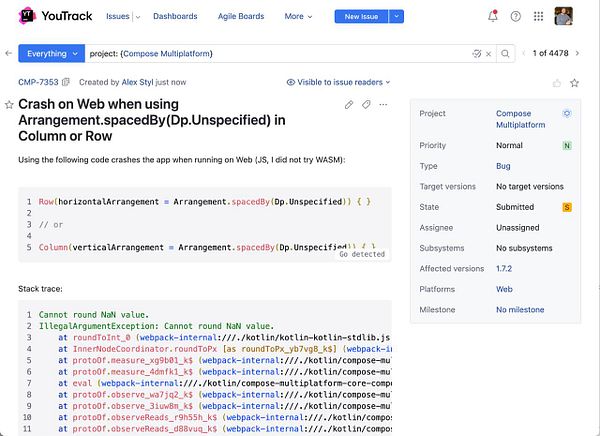Star the issue in the top right
The height and width of the screenshot is (436, 600).
tap(574, 83)
